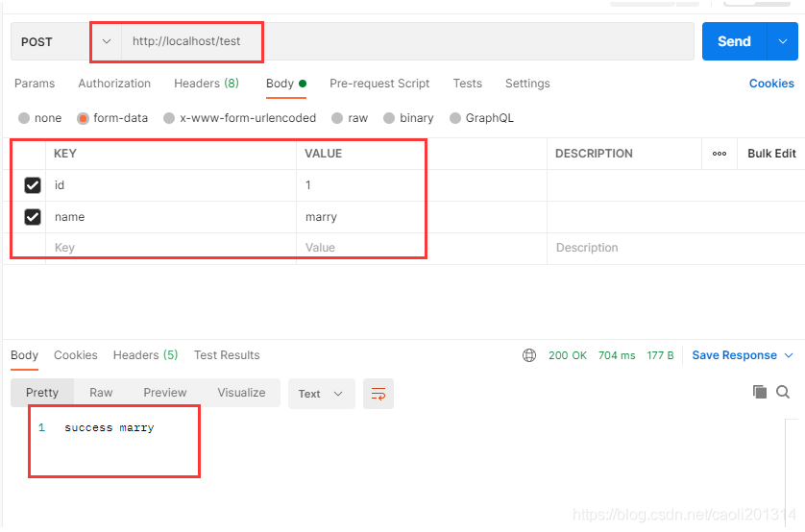Open search in response with magnifier icon

pos(783,392)
